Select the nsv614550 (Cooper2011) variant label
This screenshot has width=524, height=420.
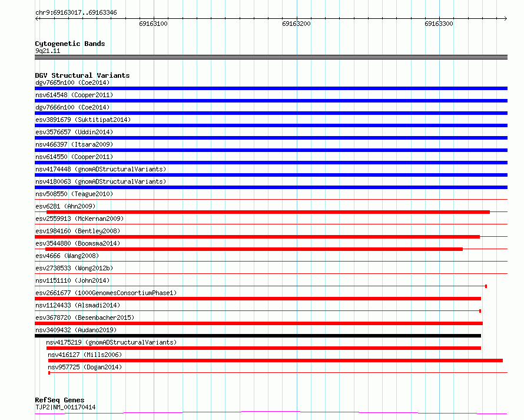(74, 157)
